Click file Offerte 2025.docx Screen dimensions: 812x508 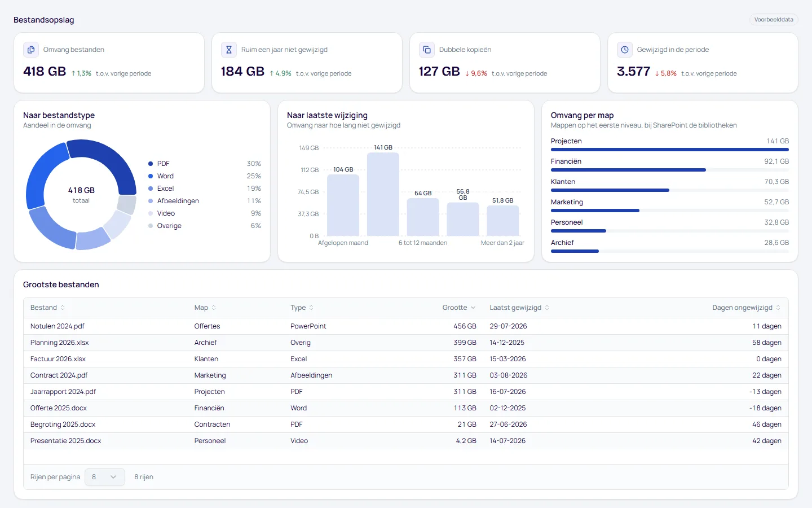(59, 408)
